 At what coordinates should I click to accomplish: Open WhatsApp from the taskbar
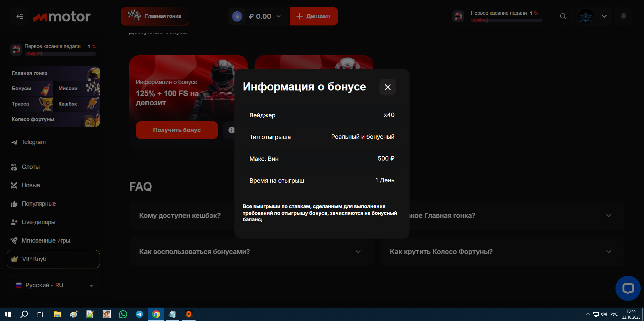tap(123, 314)
